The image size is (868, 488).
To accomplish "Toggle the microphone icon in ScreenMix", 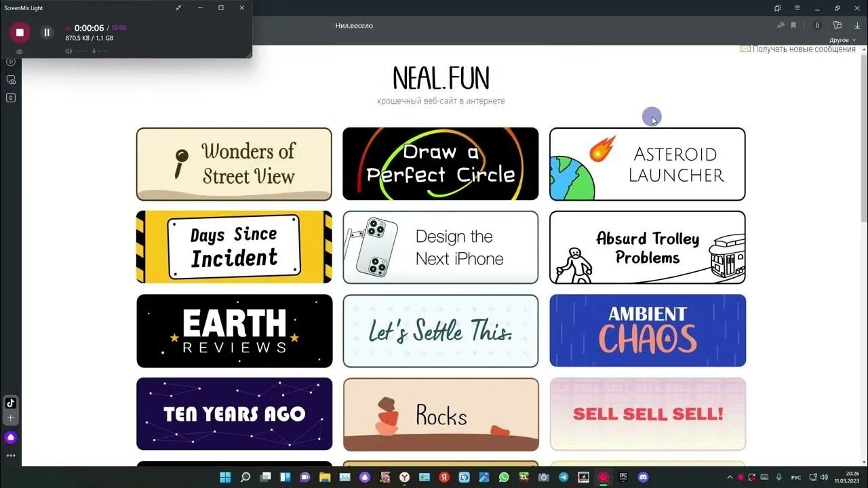I will click(x=94, y=51).
